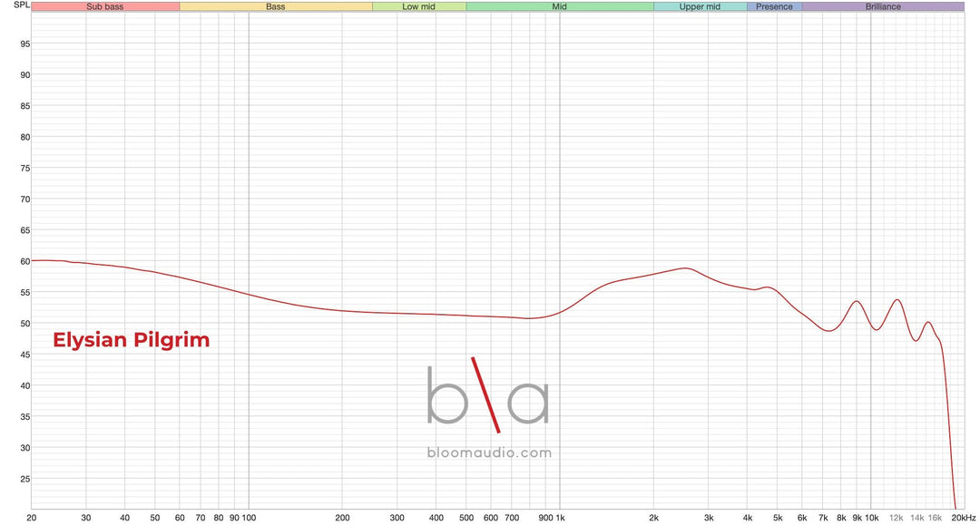The height and width of the screenshot is (525, 980).
Task: Click the 20 Hz frequency tick label
Action: 31,518
